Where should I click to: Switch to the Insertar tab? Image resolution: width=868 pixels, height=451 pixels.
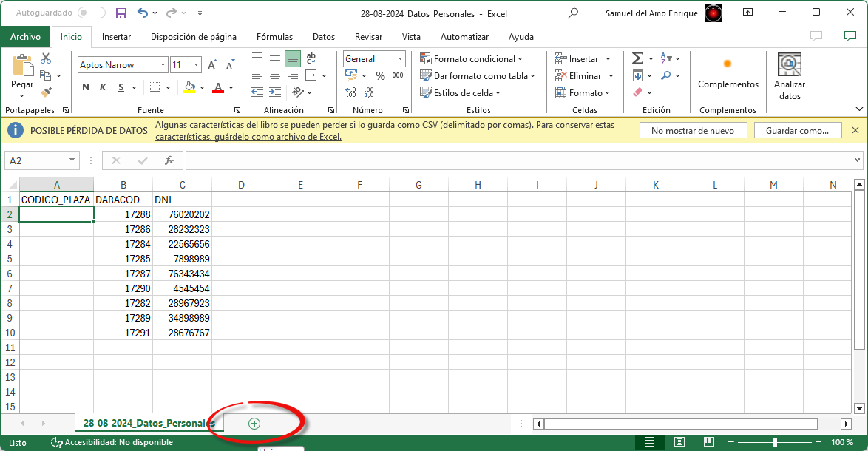pyautogui.click(x=116, y=36)
